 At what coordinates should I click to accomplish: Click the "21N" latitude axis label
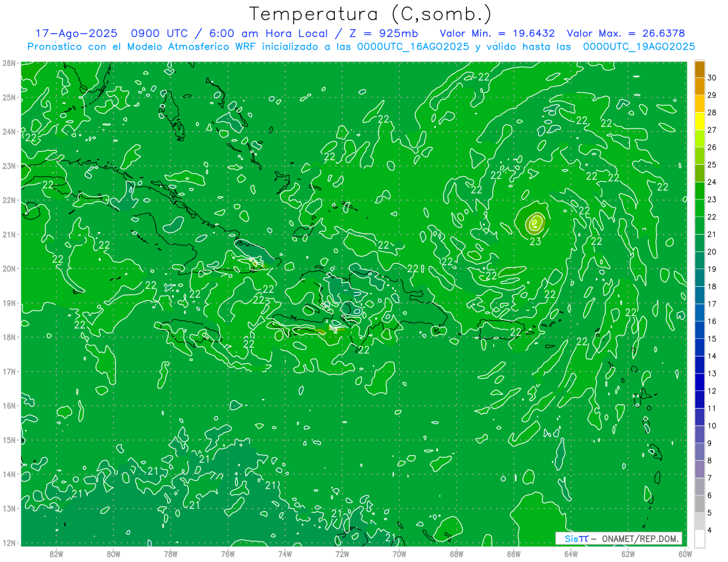[9, 235]
